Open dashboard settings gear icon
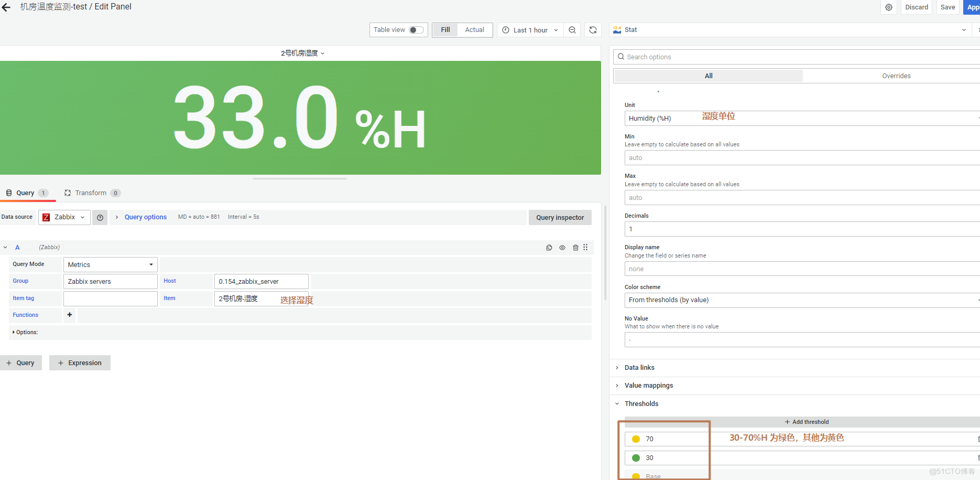980x480 pixels. [x=889, y=7]
